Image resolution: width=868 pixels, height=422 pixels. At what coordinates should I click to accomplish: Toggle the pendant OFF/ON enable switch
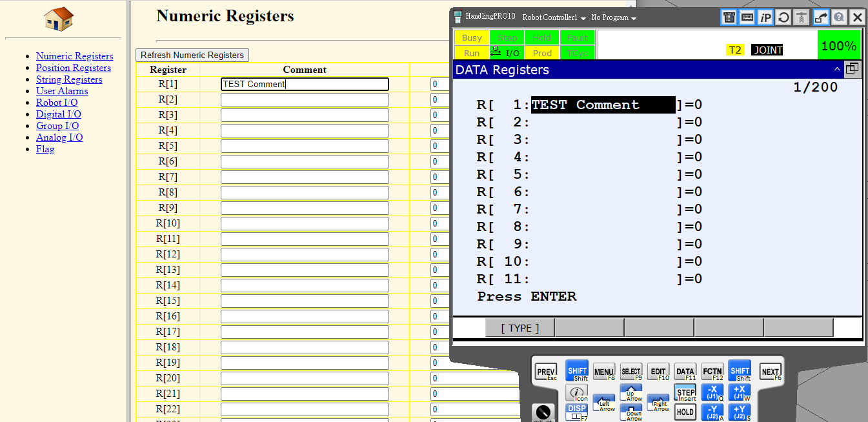[543, 412]
